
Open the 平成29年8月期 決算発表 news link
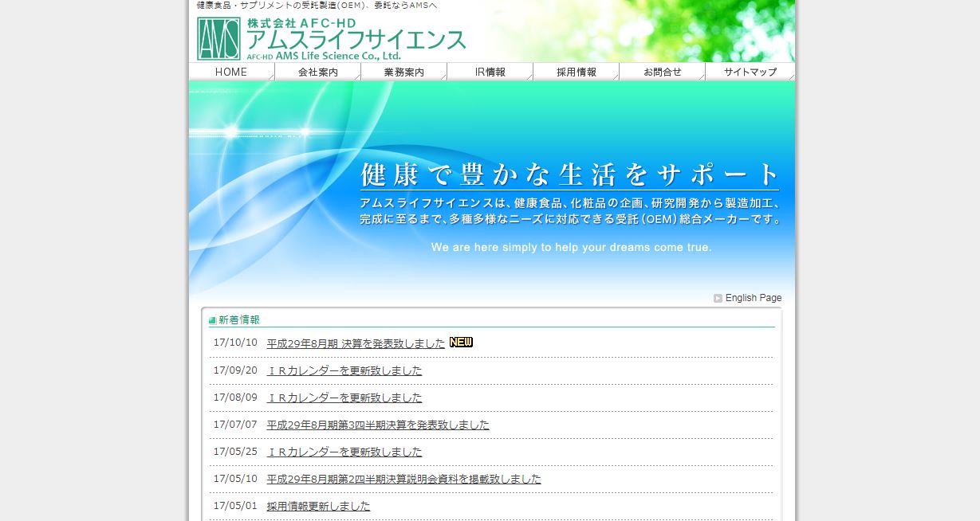356,343
